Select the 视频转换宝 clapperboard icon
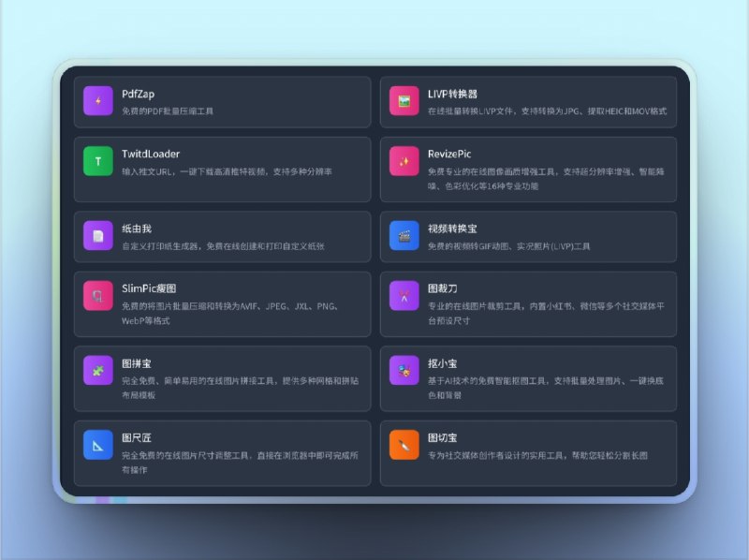Viewport: 749px width, 560px height. [404, 235]
